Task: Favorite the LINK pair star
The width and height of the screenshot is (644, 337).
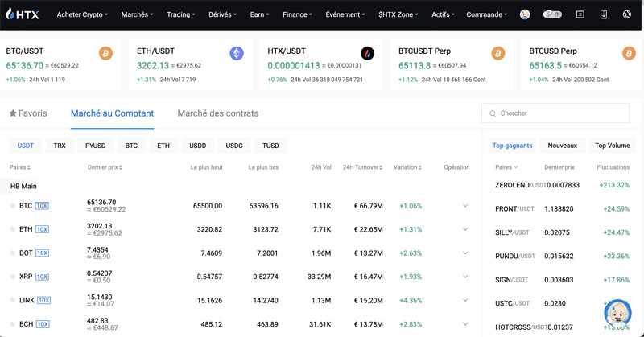Action: click(12, 300)
